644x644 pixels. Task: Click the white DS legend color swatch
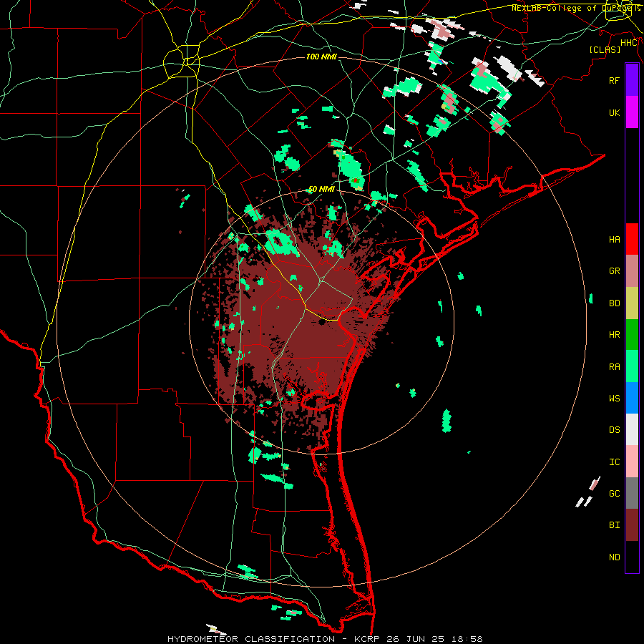(x=632, y=429)
